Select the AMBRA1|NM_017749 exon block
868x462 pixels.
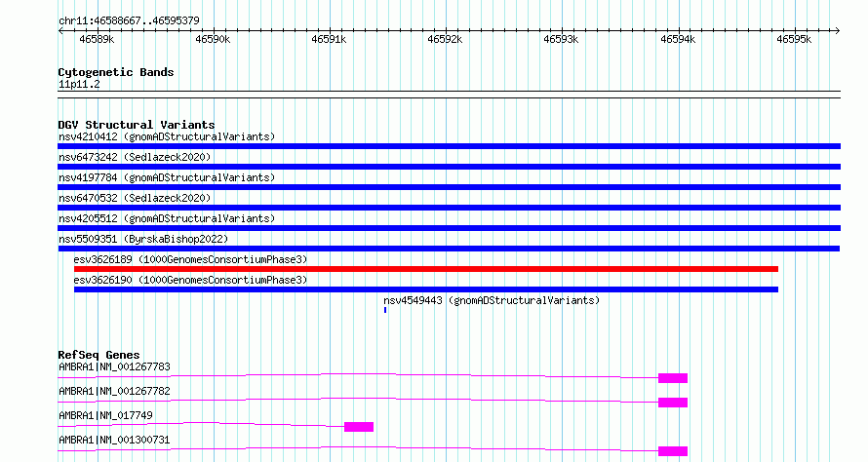[x=359, y=427]
